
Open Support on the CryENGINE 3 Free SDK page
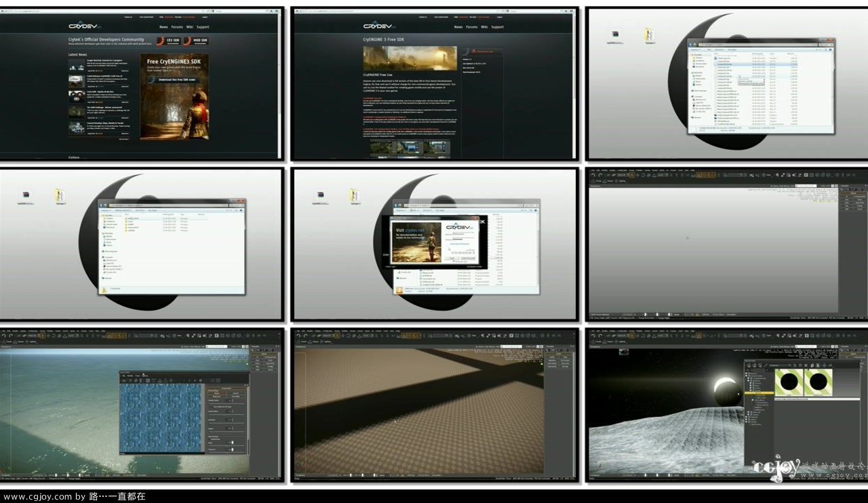coord(498,27)
